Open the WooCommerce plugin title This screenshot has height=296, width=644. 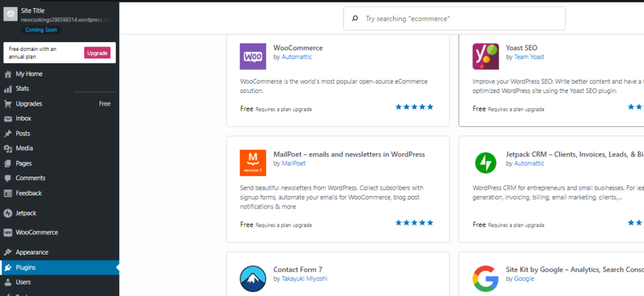click(x=298, y=48)
